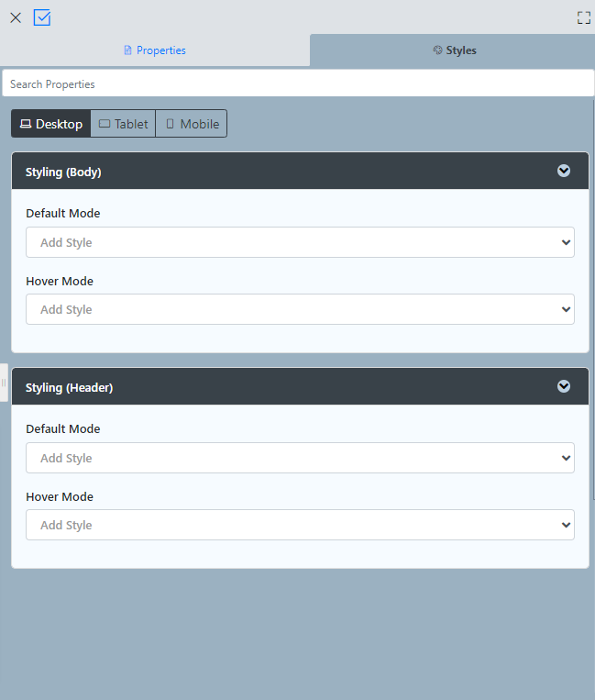The height and width of the screenshot is (700, 595).
Task: Click the Body Hover Mode label
Action: coord(60,281)
